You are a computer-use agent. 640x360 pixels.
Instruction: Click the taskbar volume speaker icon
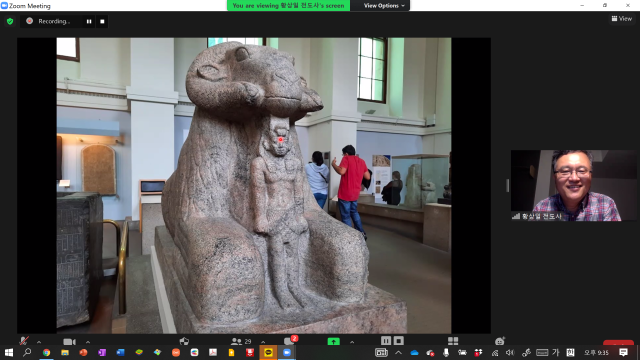coord(510,352)
